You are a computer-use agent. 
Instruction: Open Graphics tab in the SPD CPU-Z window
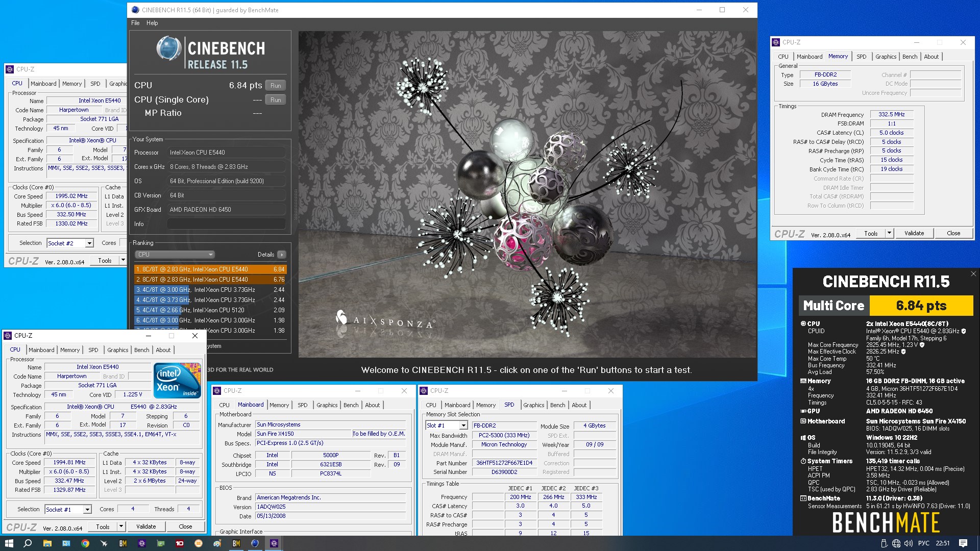(534, 405)
